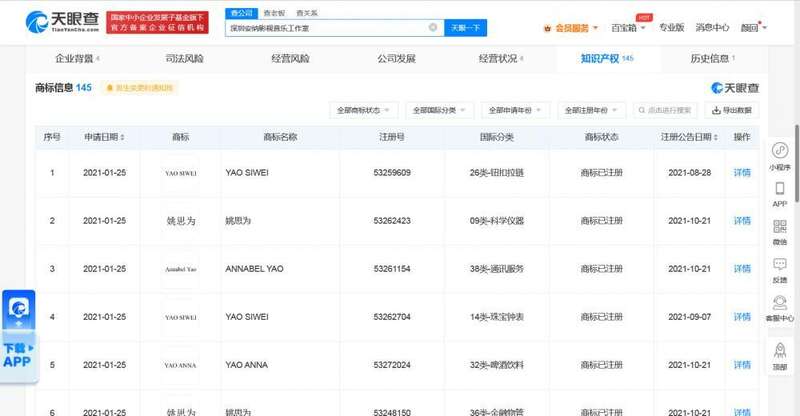Image resolution: width=800 pixels, height=416 pixels.
Task: Click the table search input field
Action: (668, 110)
